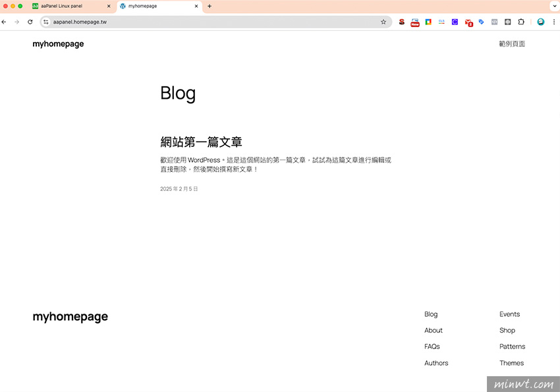Open the footer Events link

[510, 314]
